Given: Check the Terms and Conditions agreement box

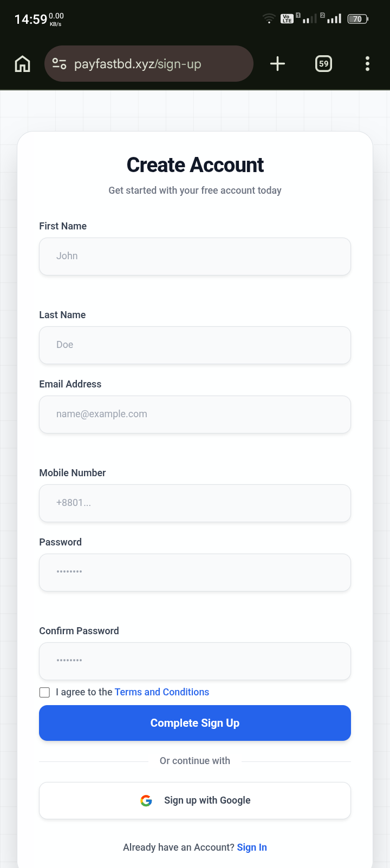Looking at the screenshot, I should click(x=45, y=692).
